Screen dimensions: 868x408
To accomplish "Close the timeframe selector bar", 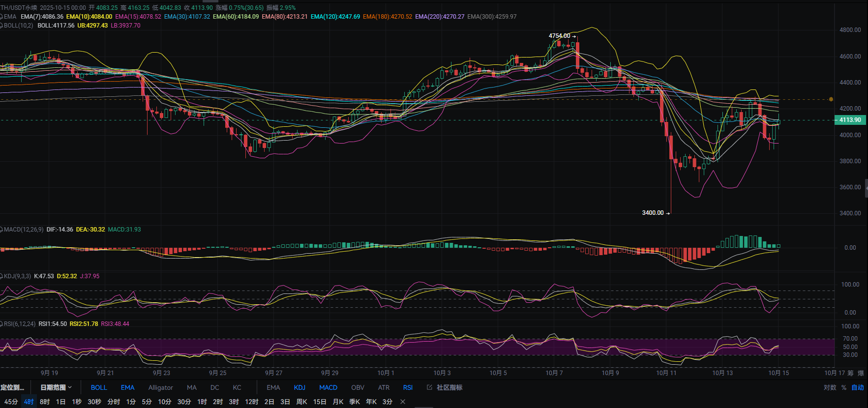I will [403, 402].
